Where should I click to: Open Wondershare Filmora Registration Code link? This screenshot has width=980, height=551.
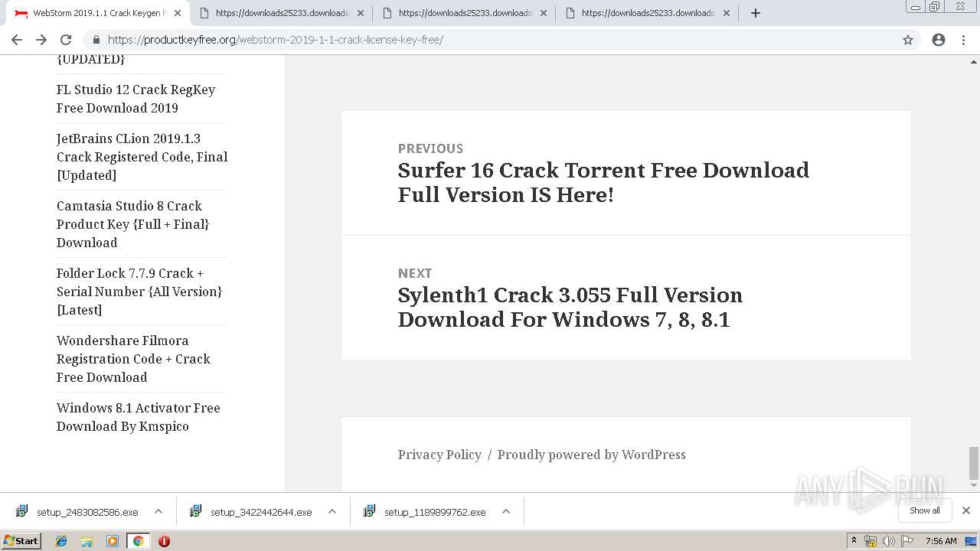133,359
